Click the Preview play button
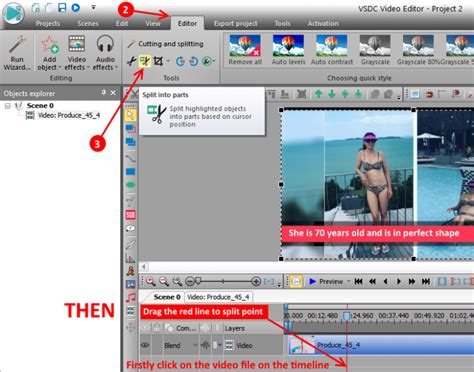The height and width of the screenshot is (372, 474). (x=326, y=281)
